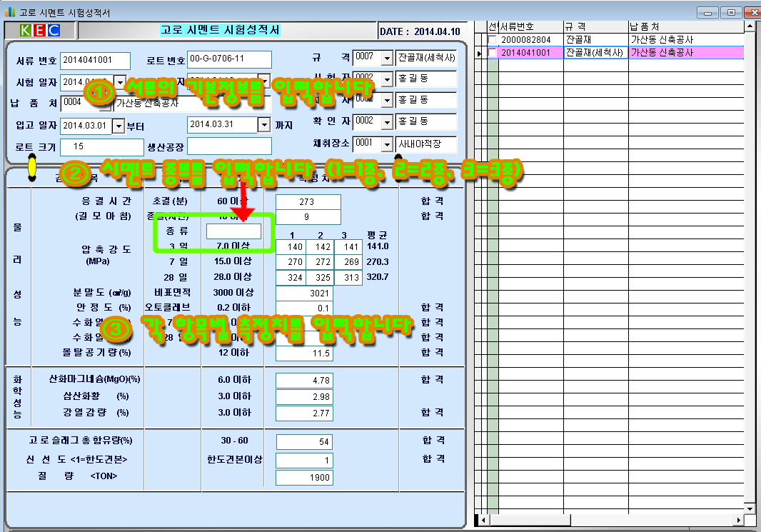This screenshot has height=532, width=761.
Task: Expand the 확인자 code dropdown
Action: (x=387, y=121)
